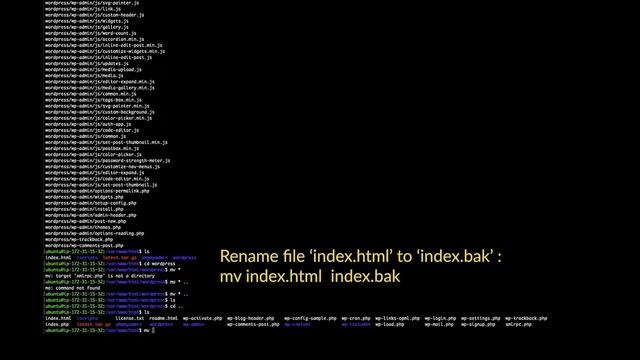Click the 'wp-admin/themes.php' line

[x=83, y=227]
